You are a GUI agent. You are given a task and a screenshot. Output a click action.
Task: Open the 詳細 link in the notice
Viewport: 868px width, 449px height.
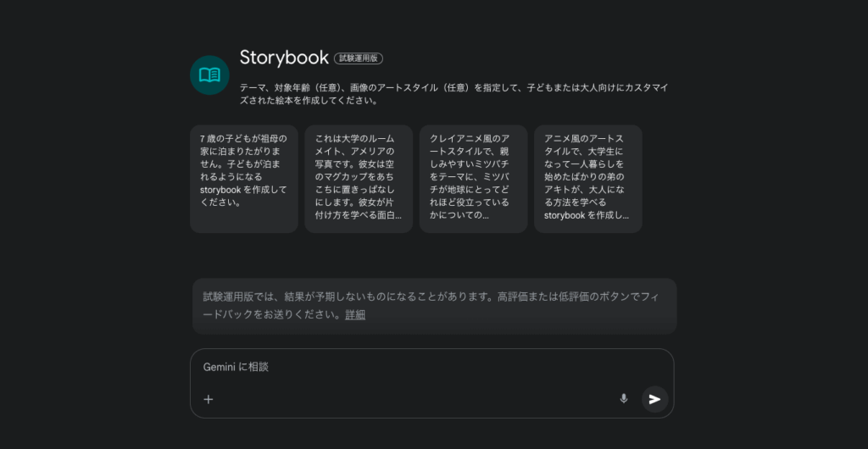pos(355,314)
